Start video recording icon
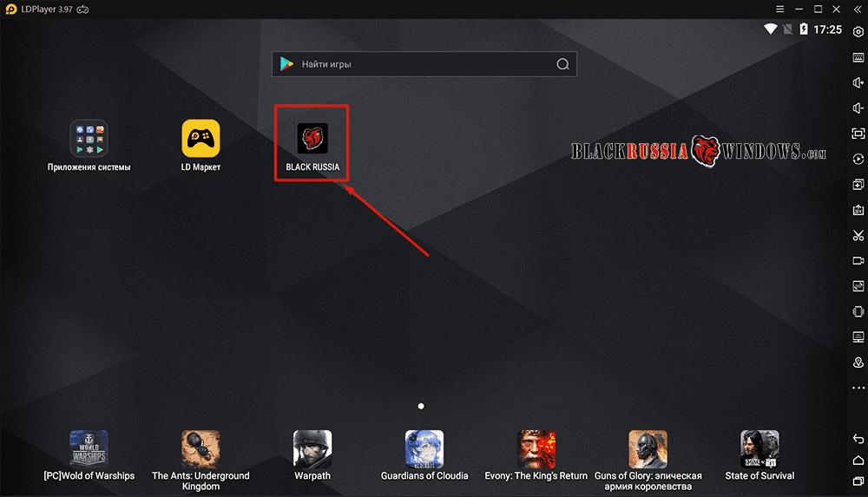This screenshot has width=868, height=497. (x=858, y=261)
